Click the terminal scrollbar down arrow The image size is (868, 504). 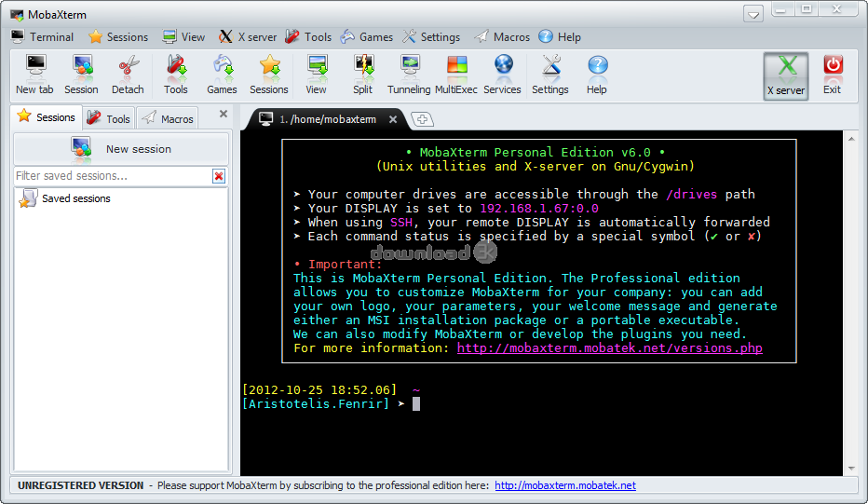click(851, 469)
